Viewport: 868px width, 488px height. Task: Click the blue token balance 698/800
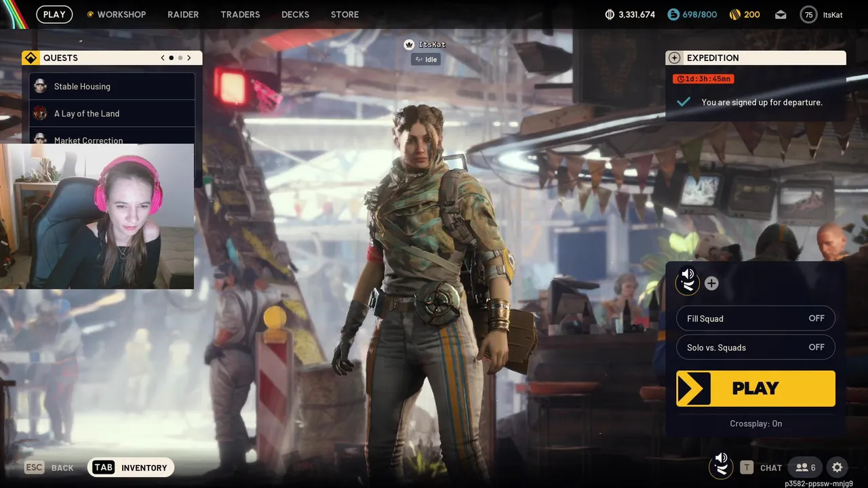pyautogui.click(x=692, y=14)
